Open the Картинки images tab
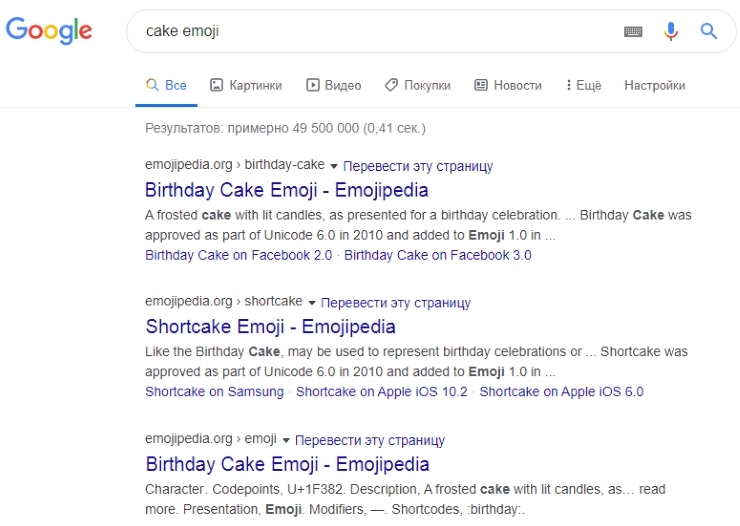 (246, 86)
